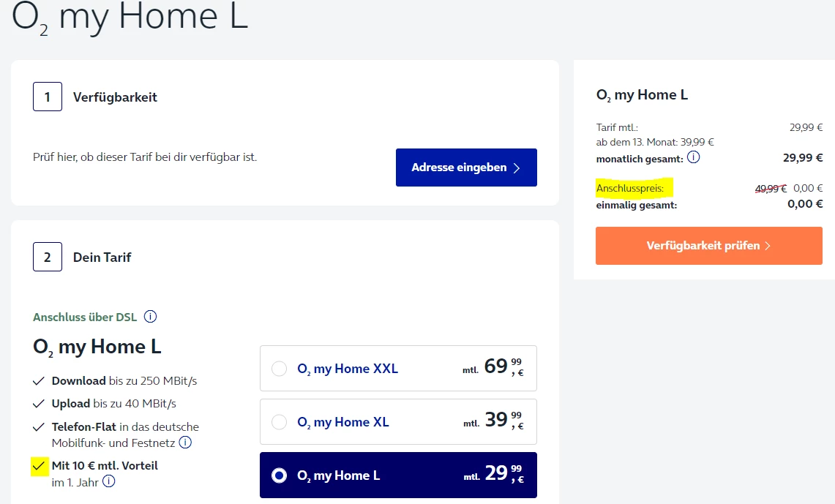Click the checkmark next to Upload
835x504 pixels.
[x=40, y=404]
